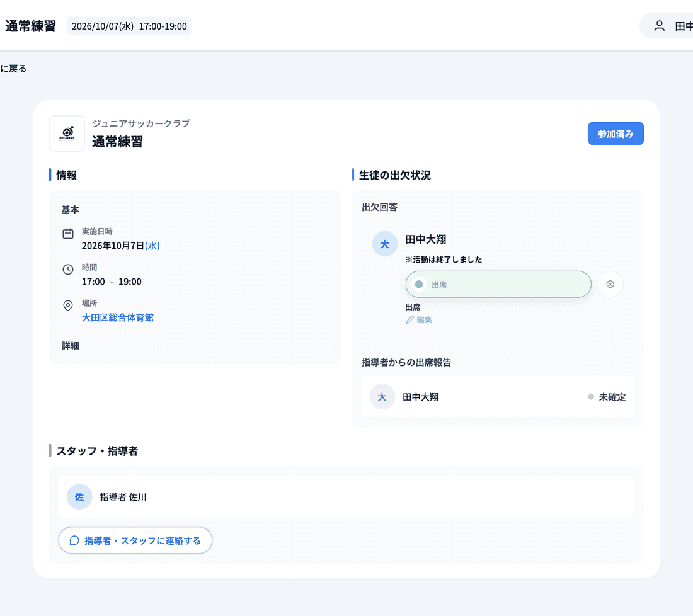Viewport: 693px width, 616px height.
Task: Click the 大 avatar in 出欠回答
Action: click(x=384, y=244)
